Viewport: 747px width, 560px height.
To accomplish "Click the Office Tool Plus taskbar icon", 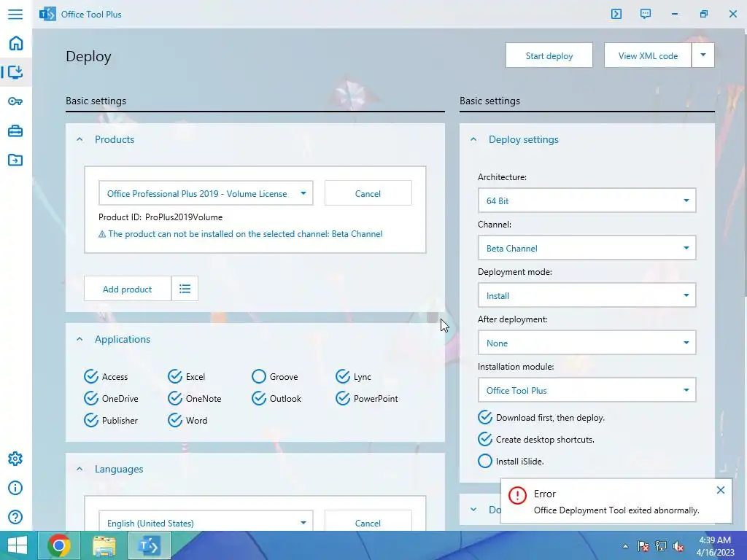I will [149, 545].
